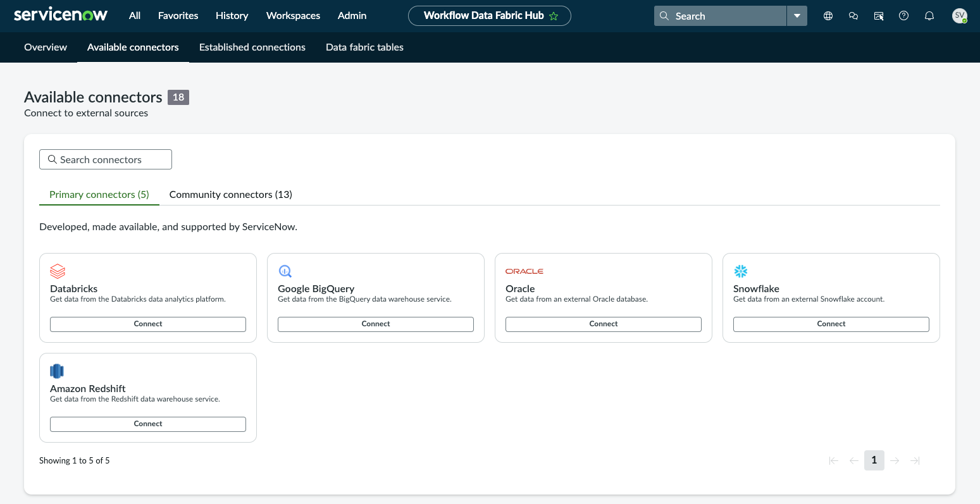Screen dimensions: 980x504
Task: Switch to the Established connections tab
Action: pos(252,47)
